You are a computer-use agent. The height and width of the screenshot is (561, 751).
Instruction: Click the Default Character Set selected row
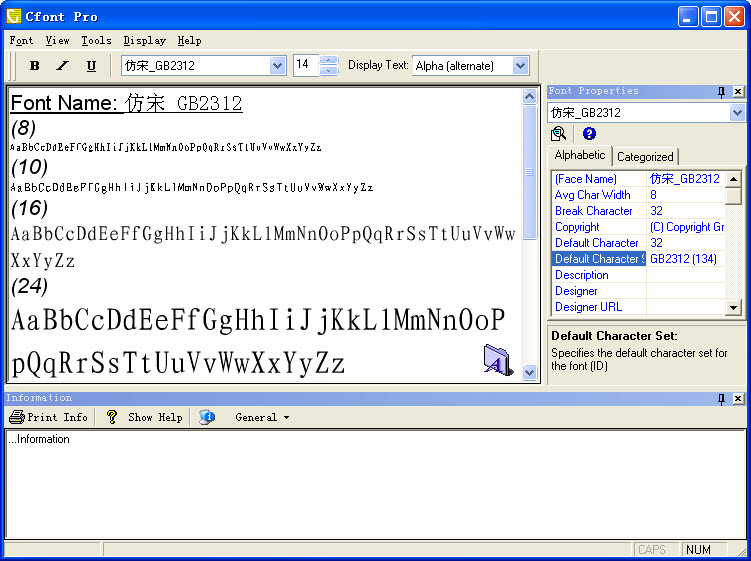coord(638,259)
